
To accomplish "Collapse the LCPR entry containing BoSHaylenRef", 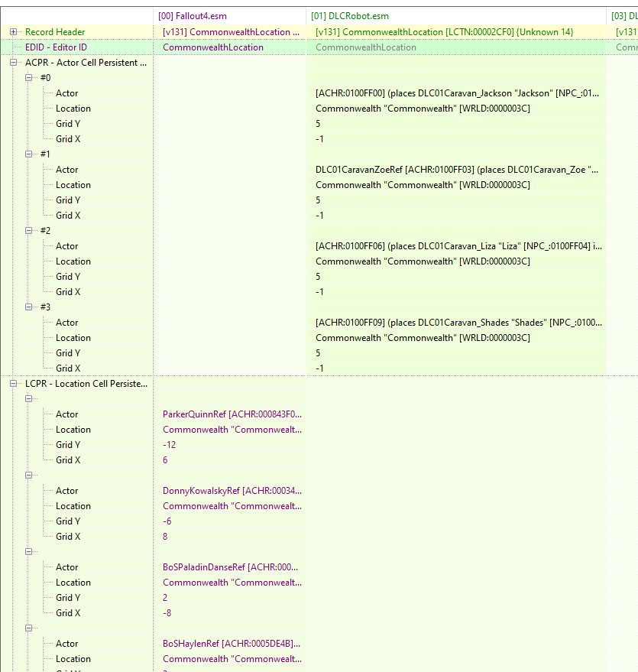I will click(x=29, y=628).
